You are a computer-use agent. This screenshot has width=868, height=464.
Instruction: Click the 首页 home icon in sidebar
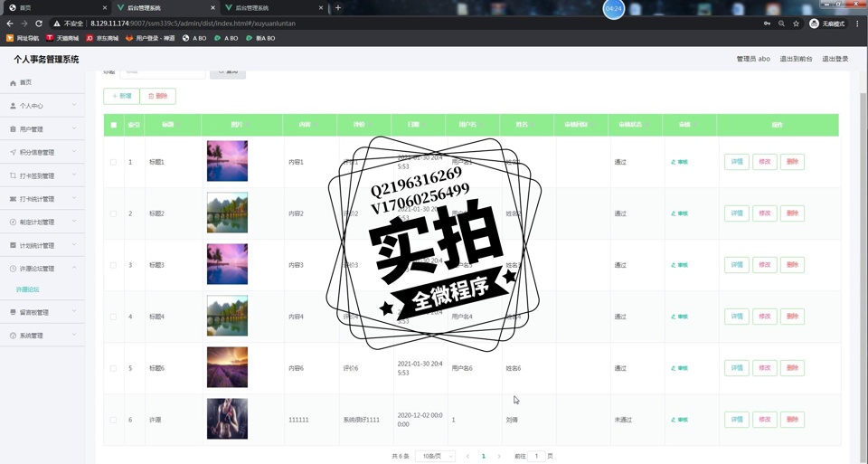pos(13,82)
